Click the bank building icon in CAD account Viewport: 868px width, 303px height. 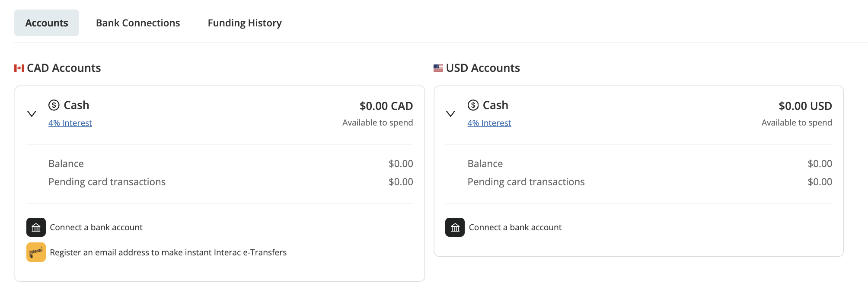(36, 227)
